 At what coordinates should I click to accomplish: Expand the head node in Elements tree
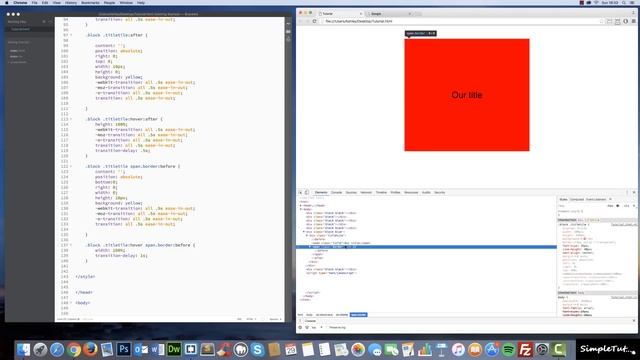[x=301, y=205]
